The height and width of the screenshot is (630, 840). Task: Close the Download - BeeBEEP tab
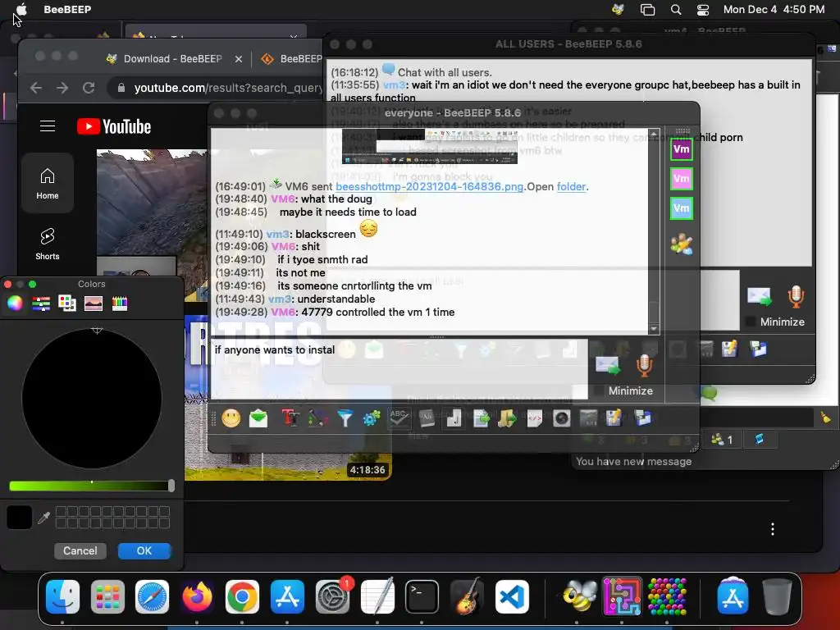239,59
